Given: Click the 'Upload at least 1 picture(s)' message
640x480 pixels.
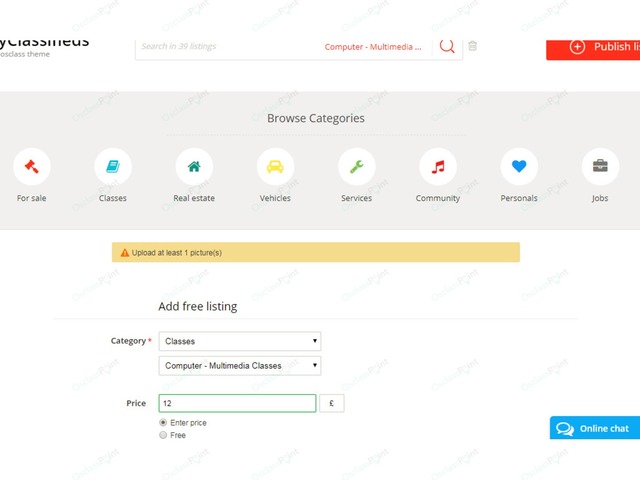Looking at the screenshot, I should pos(177,253).
